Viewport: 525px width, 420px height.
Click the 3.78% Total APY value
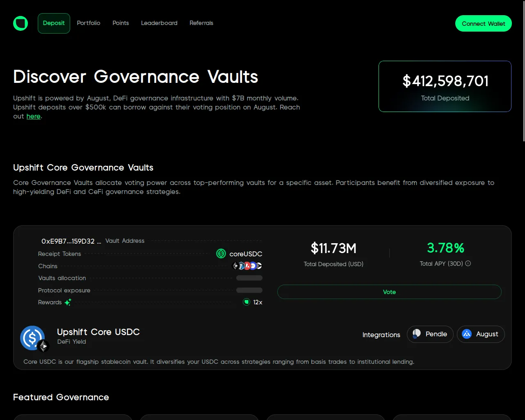445,248
